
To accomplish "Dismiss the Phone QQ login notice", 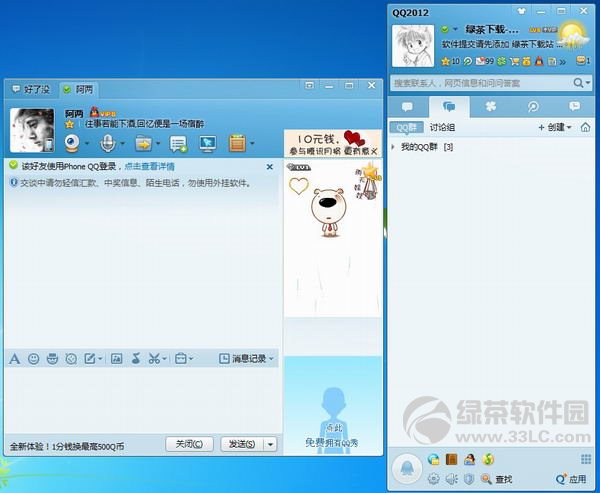I will 270,167.
